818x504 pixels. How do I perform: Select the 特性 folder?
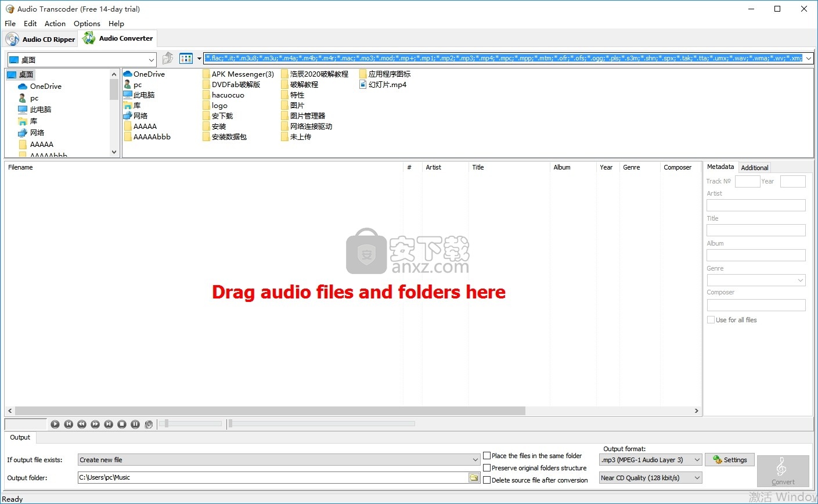(x=293, y=95)
